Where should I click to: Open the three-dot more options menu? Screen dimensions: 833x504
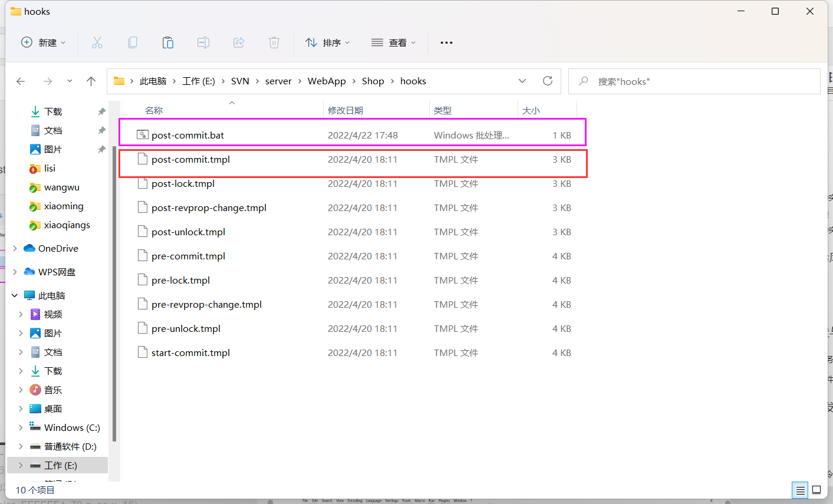[446, 42]
